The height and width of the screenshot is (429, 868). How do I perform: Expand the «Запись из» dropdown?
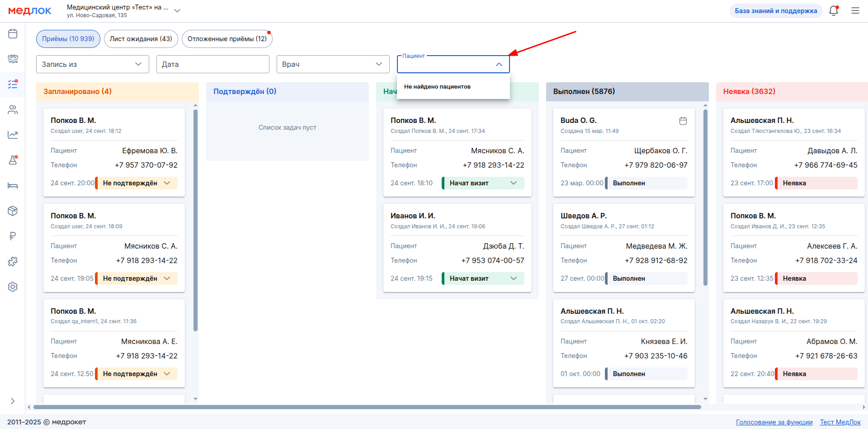pyautogui.click(x=93, y=64)
